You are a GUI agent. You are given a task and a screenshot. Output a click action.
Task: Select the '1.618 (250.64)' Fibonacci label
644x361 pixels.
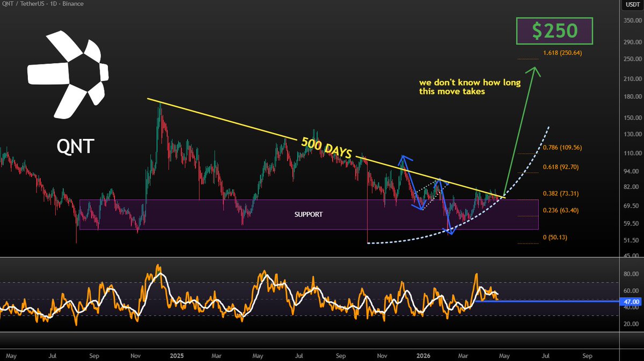coord(562,53)
